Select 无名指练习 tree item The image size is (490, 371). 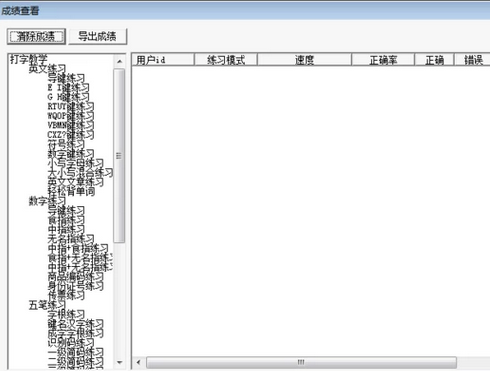click(x=71, y=239)
